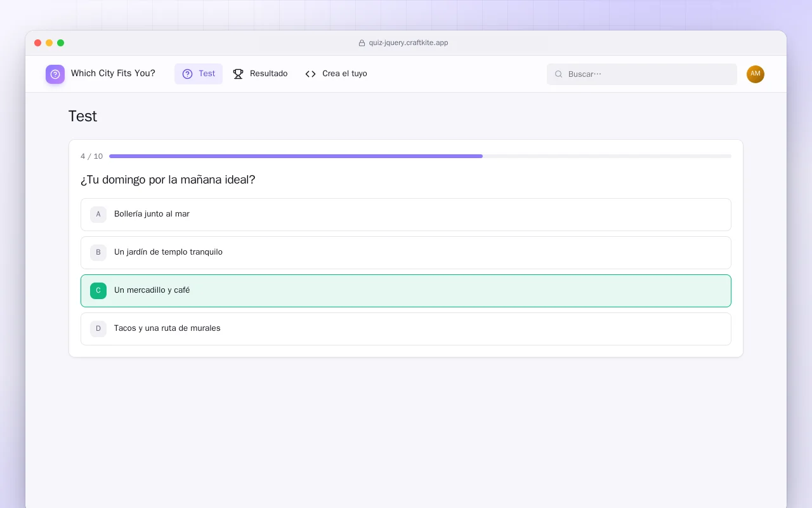Click the Which City Fits You? title
Screen dimensions: 812x508
(113, 74)
